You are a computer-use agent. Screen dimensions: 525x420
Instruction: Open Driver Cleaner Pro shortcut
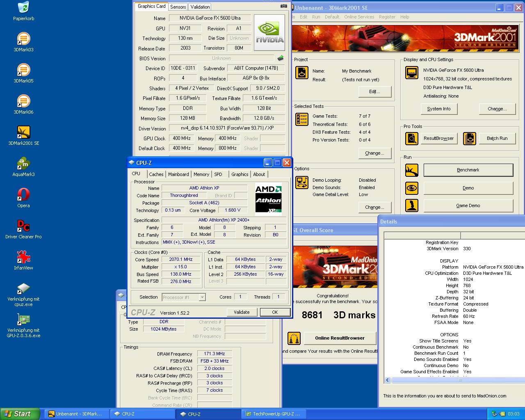pyautogui.click(x=23, y=226)
